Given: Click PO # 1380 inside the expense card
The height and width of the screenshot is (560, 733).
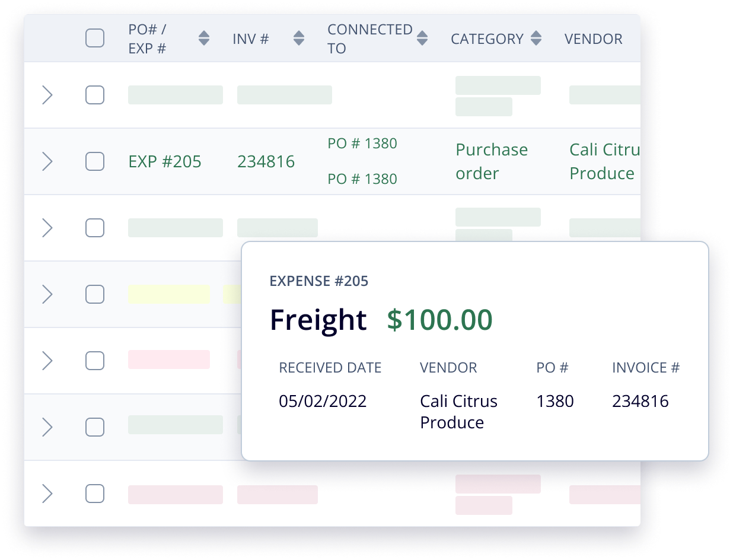Looking at the screenshot, I should pos(555,401).
